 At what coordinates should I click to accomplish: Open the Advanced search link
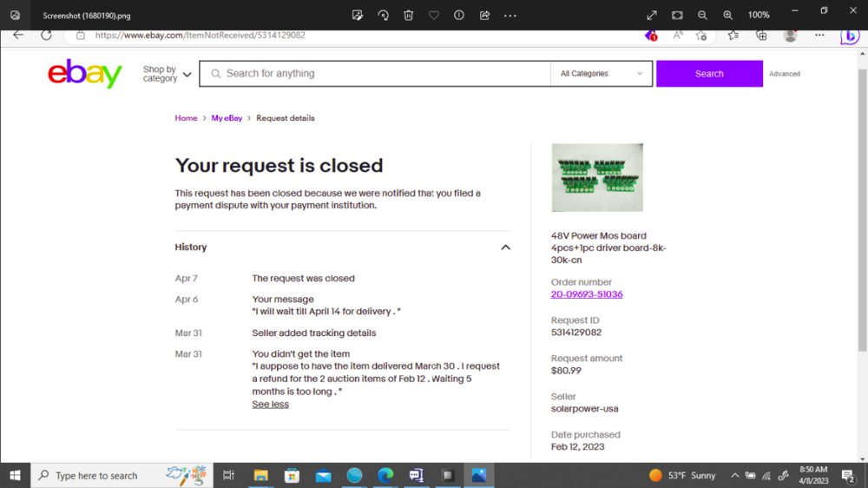(x=785, y=74)
